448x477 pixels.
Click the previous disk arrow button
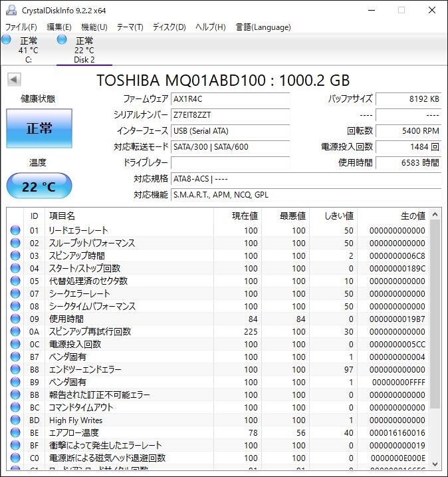[x=14, y=80]
